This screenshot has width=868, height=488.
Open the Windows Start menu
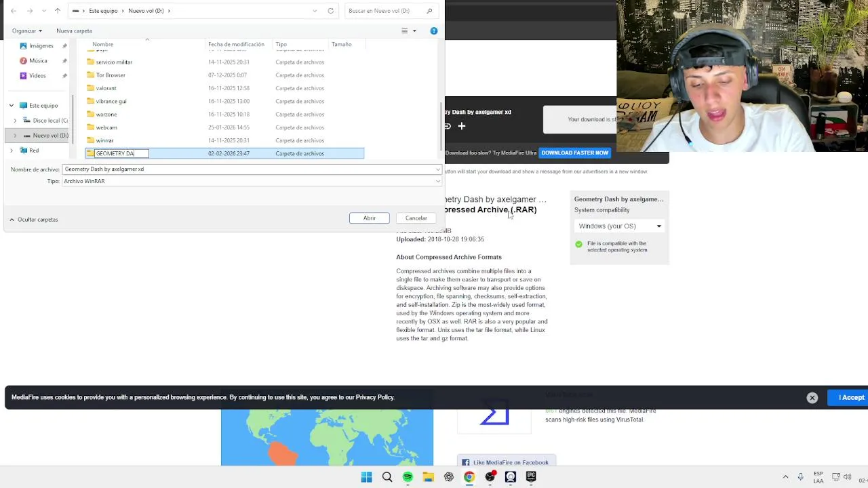pyautogui.click(x=366, y=477)
